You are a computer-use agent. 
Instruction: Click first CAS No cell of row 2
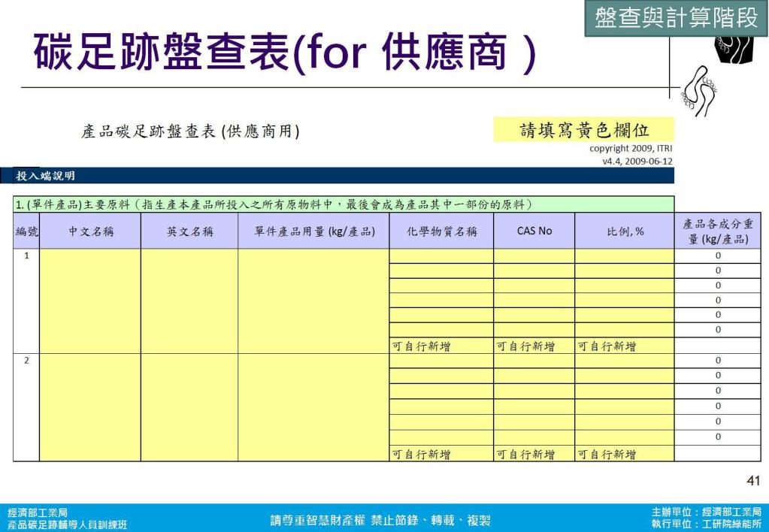click(534, 361)
